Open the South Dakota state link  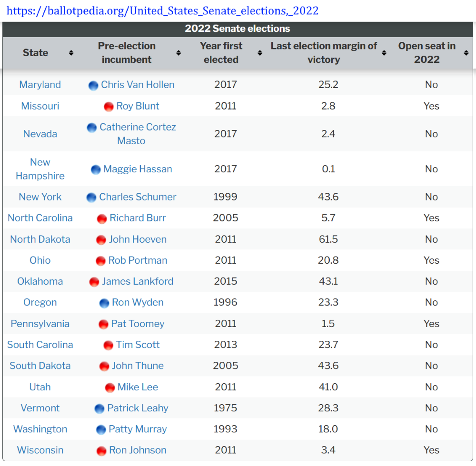click(x=40, y=366)
